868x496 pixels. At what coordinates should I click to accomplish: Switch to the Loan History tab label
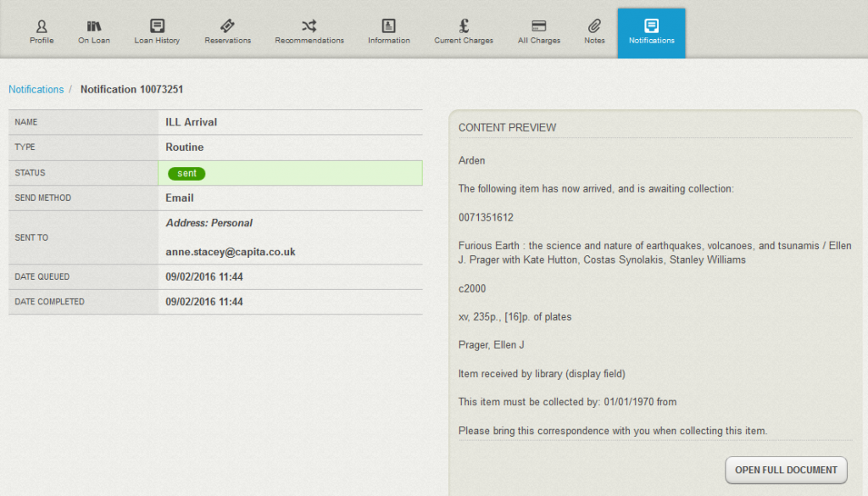coord(157,41)
